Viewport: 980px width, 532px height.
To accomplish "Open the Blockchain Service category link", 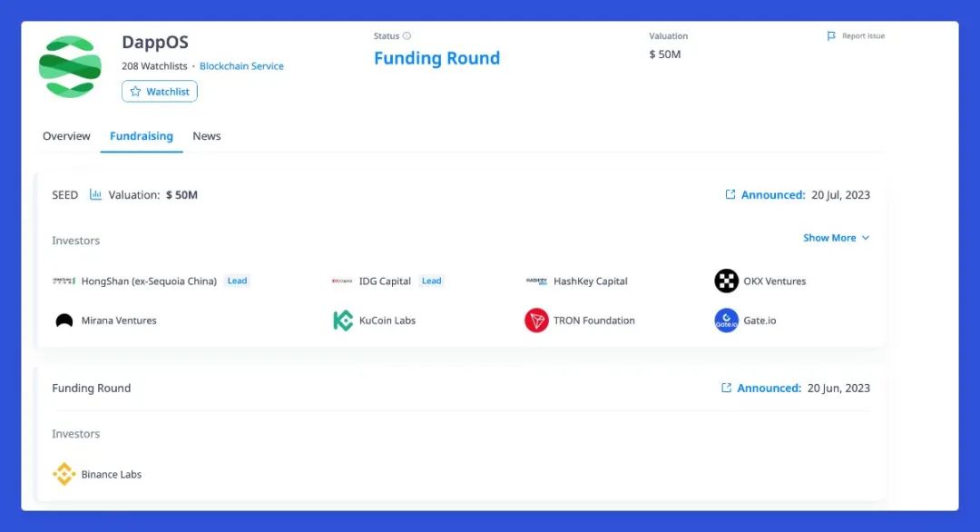I will pyautogui.click(x=241, y=66).
